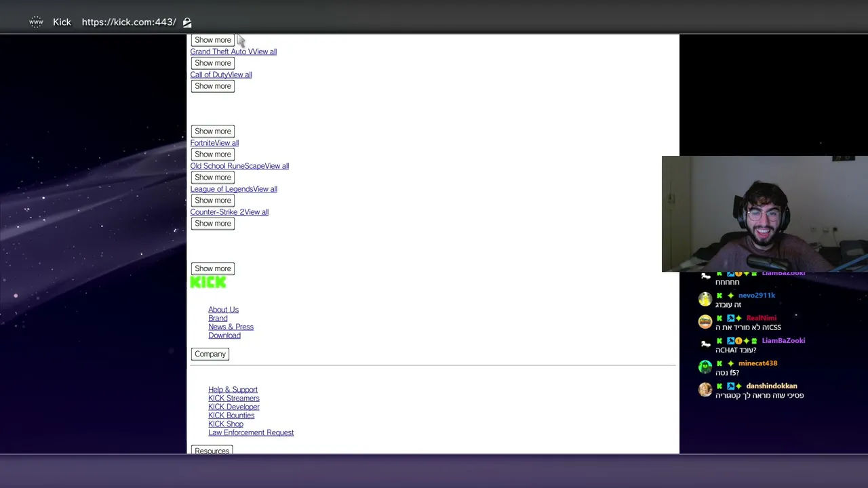The width and height of the screenshot is (868, 488).
Task: Open RealNimi's chat avatar
Action: pyautogui.click(x=705, y=321)
